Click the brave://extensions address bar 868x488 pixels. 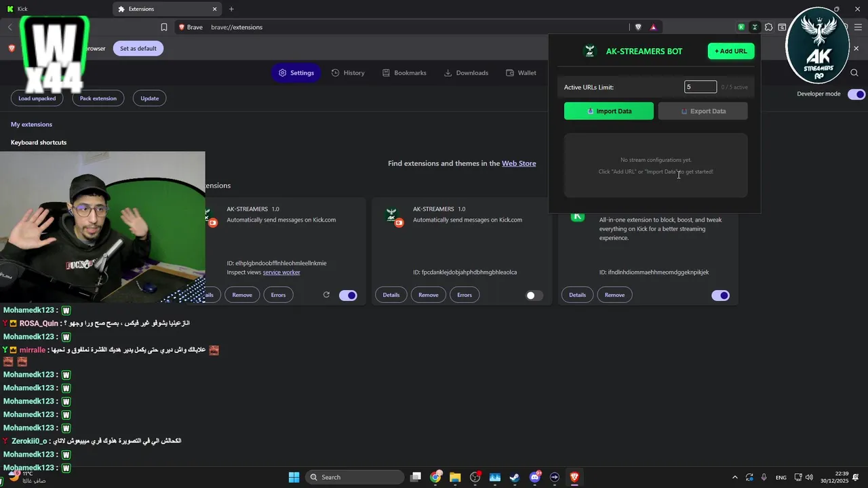pos(418,27)
